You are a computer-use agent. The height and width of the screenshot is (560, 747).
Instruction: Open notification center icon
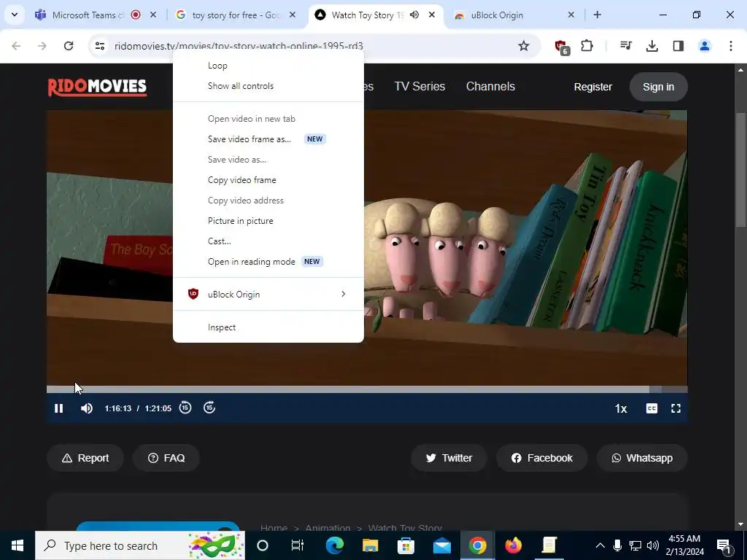tap(724, 545)
